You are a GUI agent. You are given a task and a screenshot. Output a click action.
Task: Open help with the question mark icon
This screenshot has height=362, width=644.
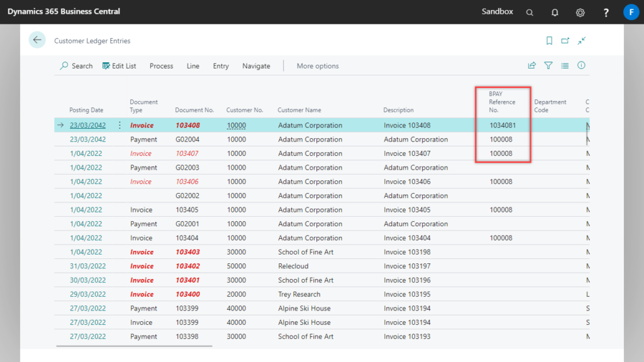[605, 12]
